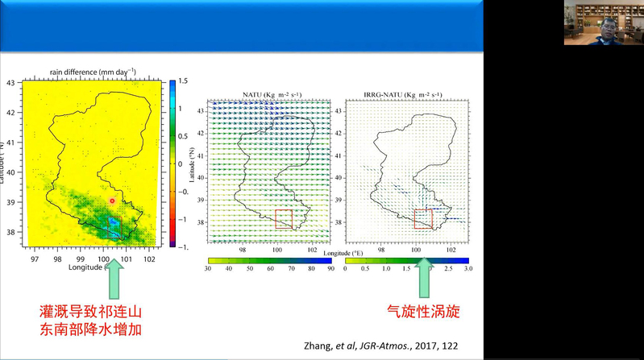Select the red text 气旋性涡旋
Screen dimensions: 644x360
tap(424, 312)
